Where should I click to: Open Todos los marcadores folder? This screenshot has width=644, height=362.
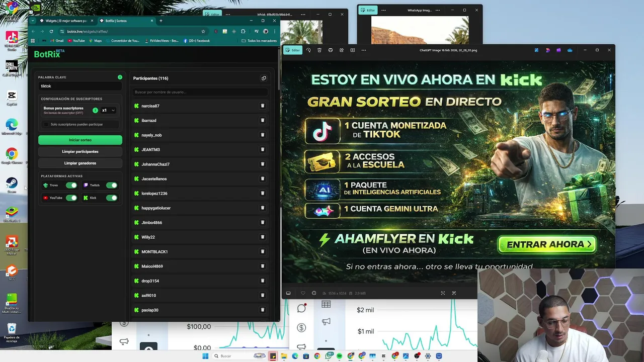(259, 41)
